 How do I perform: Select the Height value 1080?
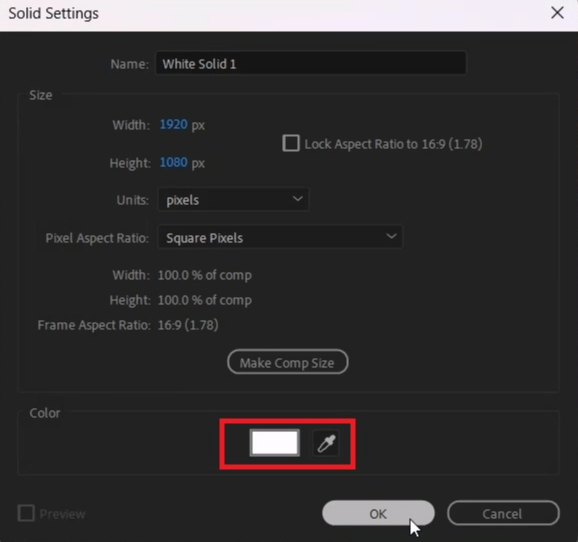pos(174,162)
